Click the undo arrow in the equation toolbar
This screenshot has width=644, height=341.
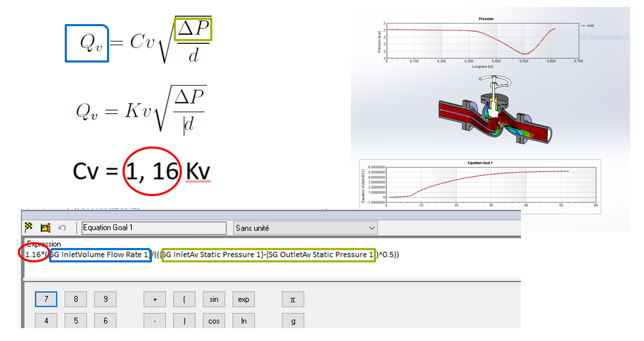pyautogui.click(x=63, y=227)
